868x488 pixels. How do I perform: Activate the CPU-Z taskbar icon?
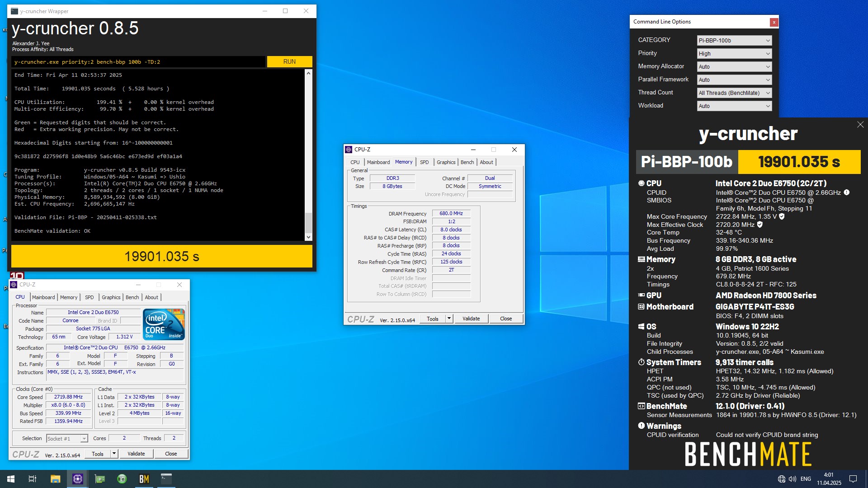coord(78,479)
